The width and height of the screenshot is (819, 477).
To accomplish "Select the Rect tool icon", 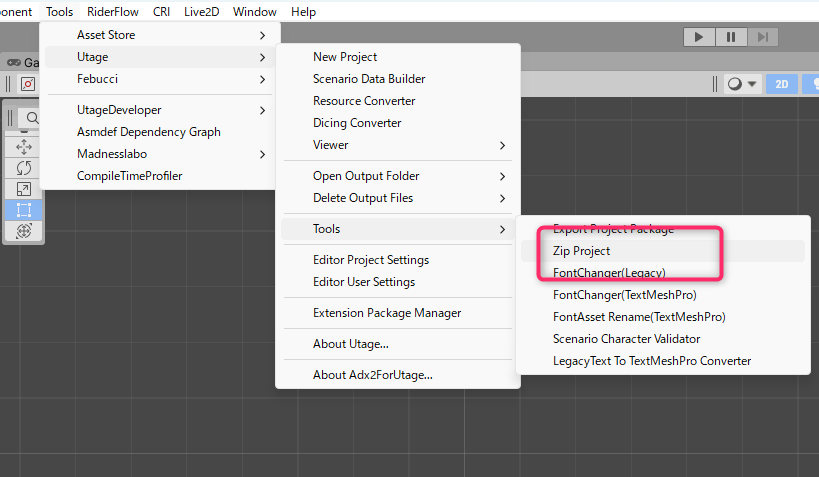I will pyautogui.click(x=25, y=209).
